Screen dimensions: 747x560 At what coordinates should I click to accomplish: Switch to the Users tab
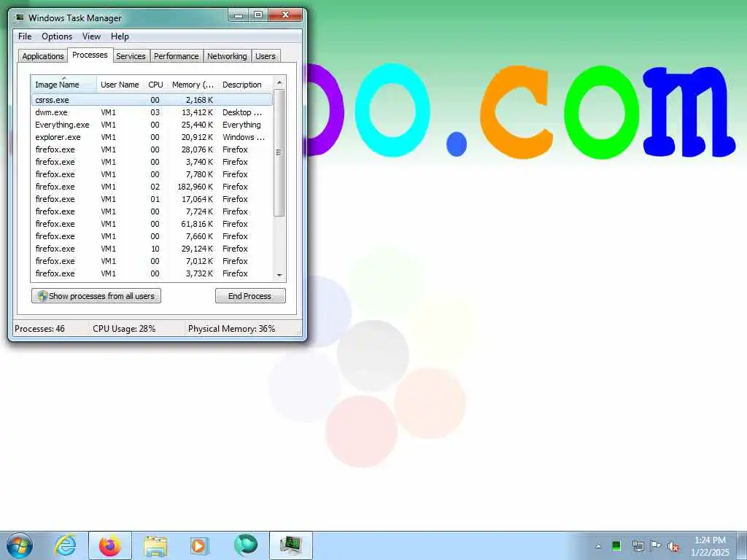coord(266,55)
